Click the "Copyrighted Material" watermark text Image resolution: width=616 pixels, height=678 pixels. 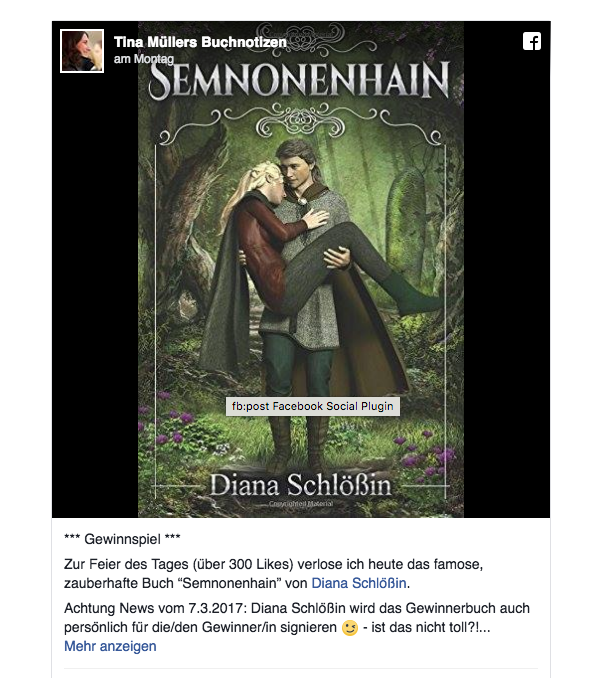(x=301, y=504)
